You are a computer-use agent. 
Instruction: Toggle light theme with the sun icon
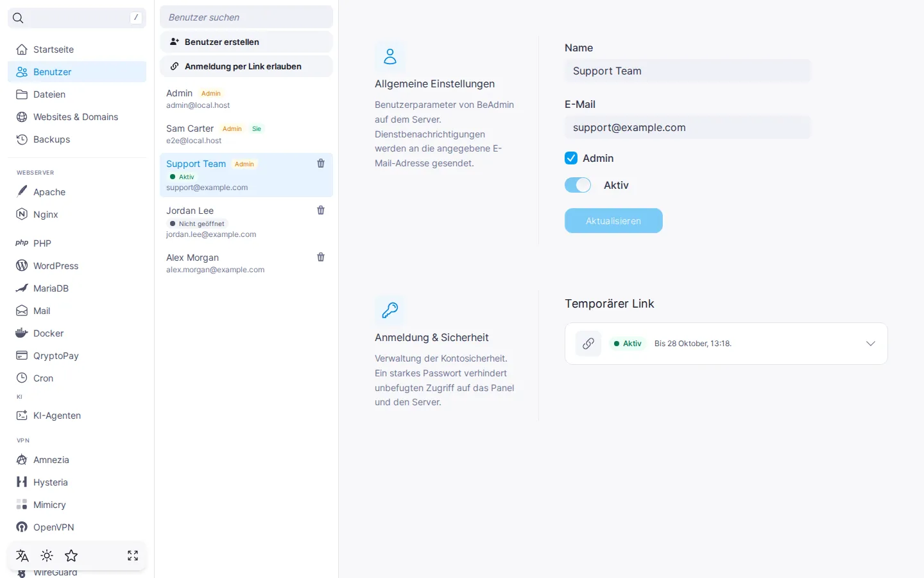(47, 556)
